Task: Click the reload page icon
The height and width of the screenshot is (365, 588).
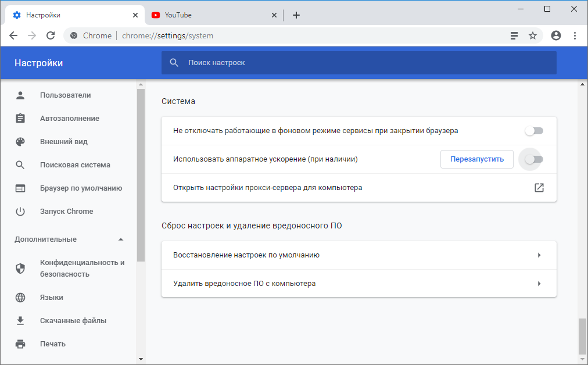Action: click(51, 35)
